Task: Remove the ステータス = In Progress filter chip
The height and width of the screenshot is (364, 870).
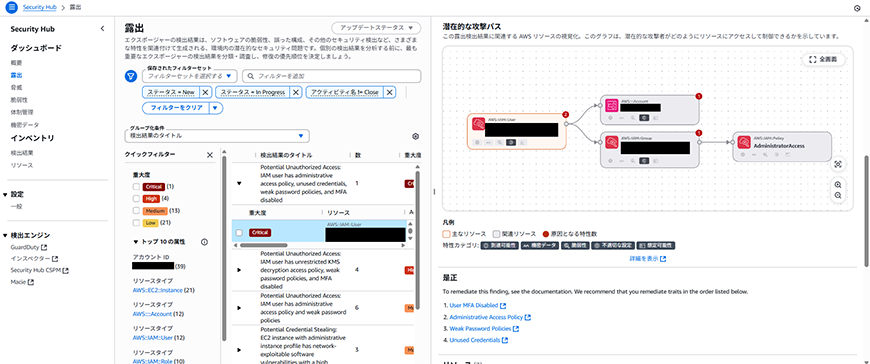Action: 296,92
